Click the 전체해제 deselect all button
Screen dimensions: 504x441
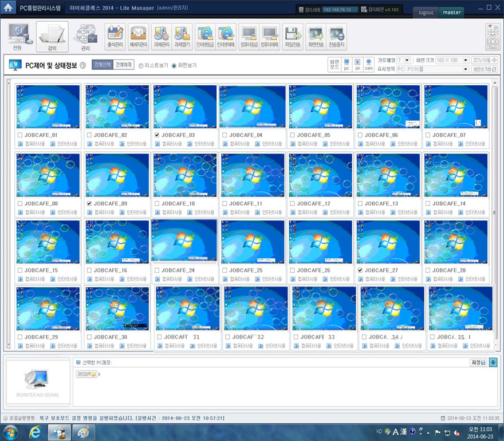tap(124, 65)
